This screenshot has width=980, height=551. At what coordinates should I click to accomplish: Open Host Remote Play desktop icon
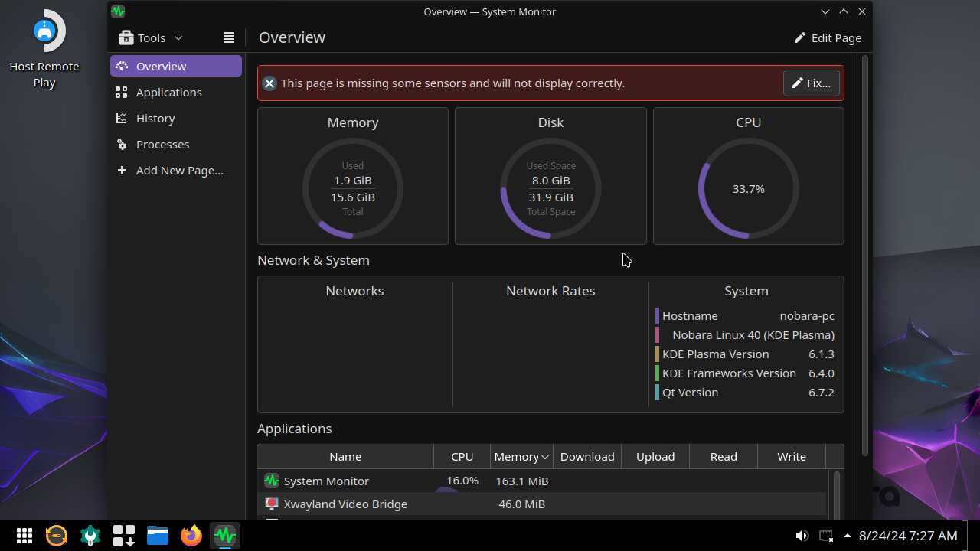[x=44, y=32]
